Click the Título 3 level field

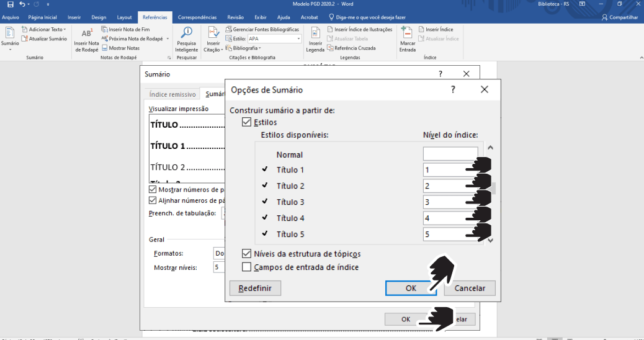[450, 202]
